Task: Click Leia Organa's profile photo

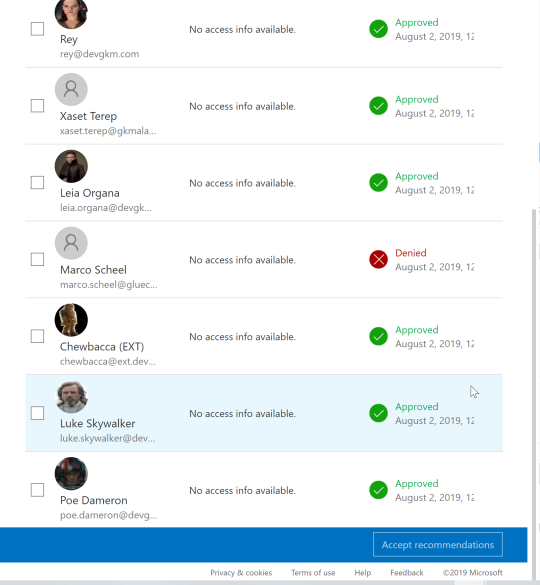Action: point(71,166)
